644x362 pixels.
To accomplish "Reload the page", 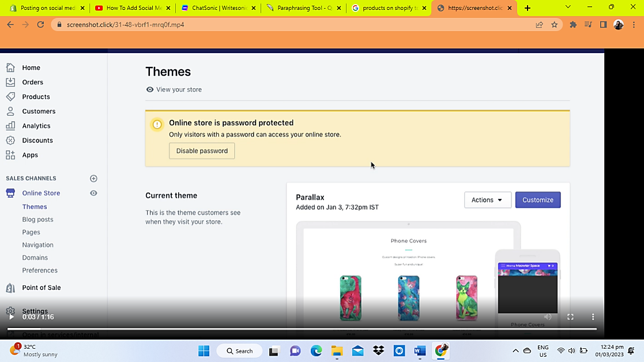I will pyautogui.click(x=40, y=25).
